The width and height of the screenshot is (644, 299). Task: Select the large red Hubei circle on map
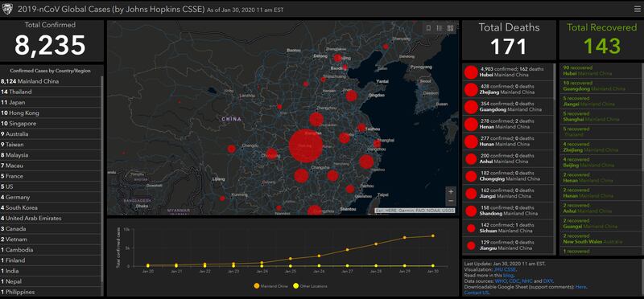[x=305, y=145]
